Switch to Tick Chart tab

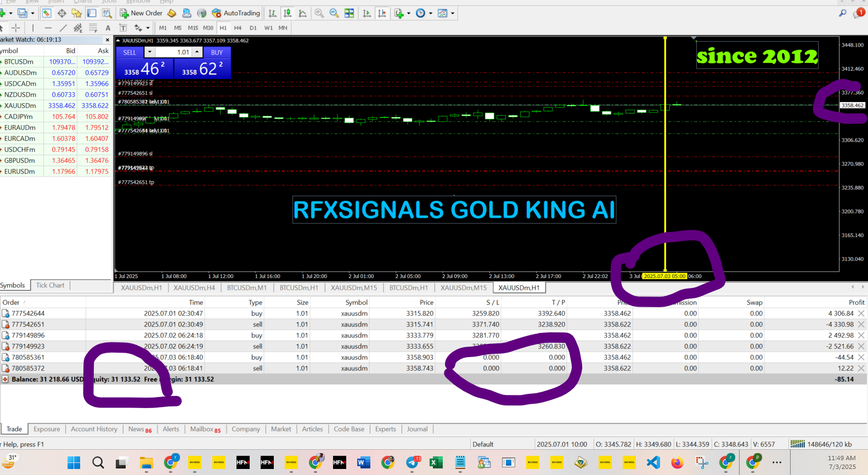(x=50, y=285)
